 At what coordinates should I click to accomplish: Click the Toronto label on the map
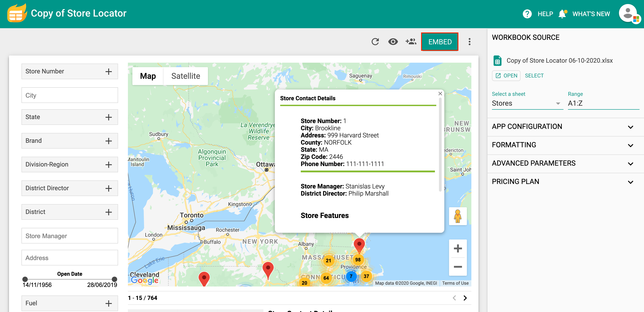click(x=191, y=215)
